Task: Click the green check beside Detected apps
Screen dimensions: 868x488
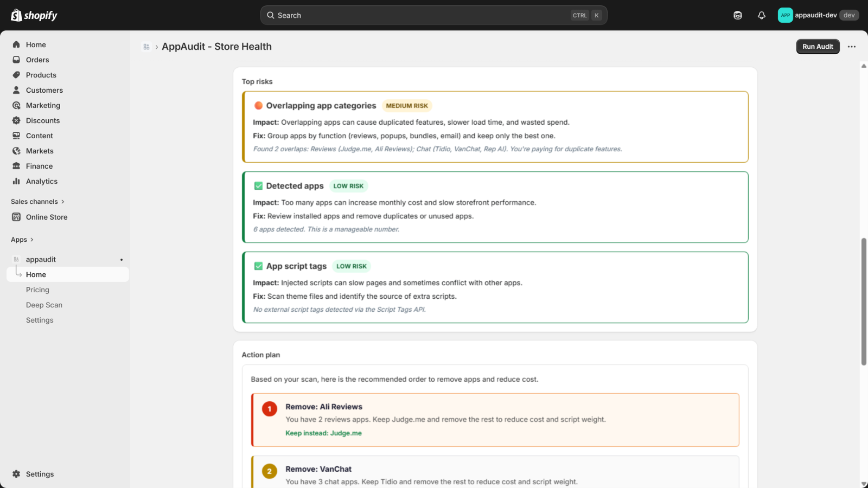Action: [x=259, y=186]
